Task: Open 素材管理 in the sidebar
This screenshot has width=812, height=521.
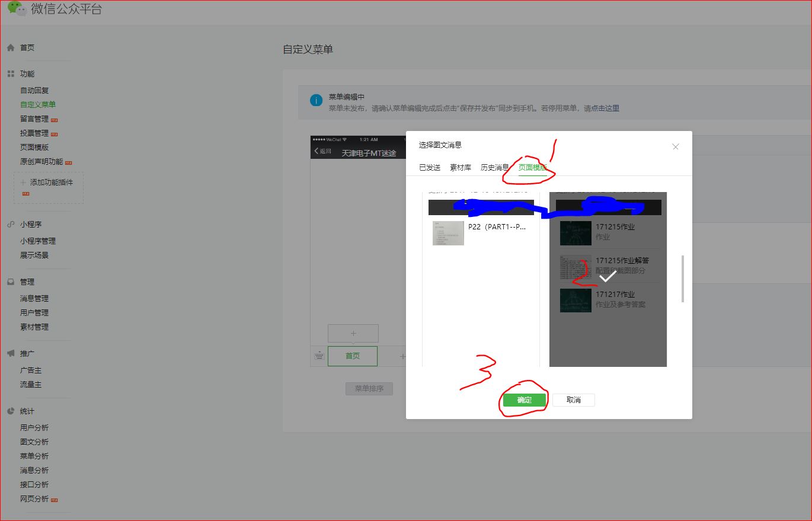Action: [34, 327]
